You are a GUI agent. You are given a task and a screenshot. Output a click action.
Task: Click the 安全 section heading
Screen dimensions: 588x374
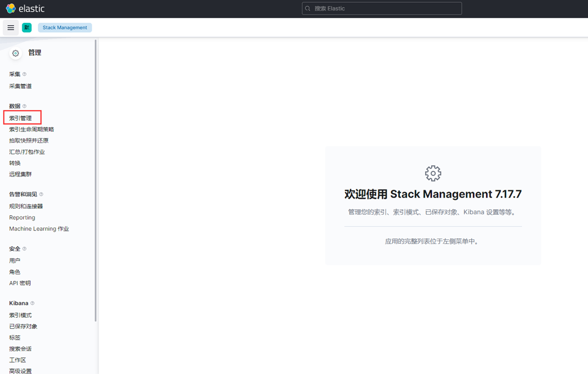(x=14, y=249)
